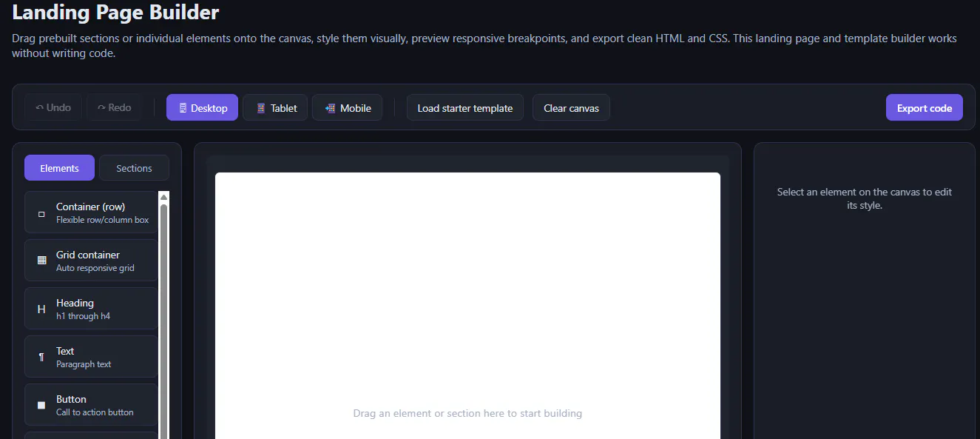Select the Button element card
The image size is (980, 439).
[91, 405]
